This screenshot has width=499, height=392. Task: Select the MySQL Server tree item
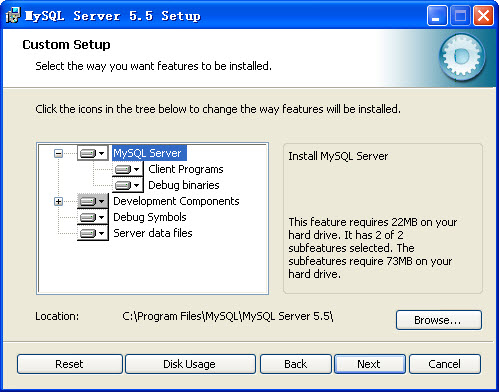coord(149,153)
